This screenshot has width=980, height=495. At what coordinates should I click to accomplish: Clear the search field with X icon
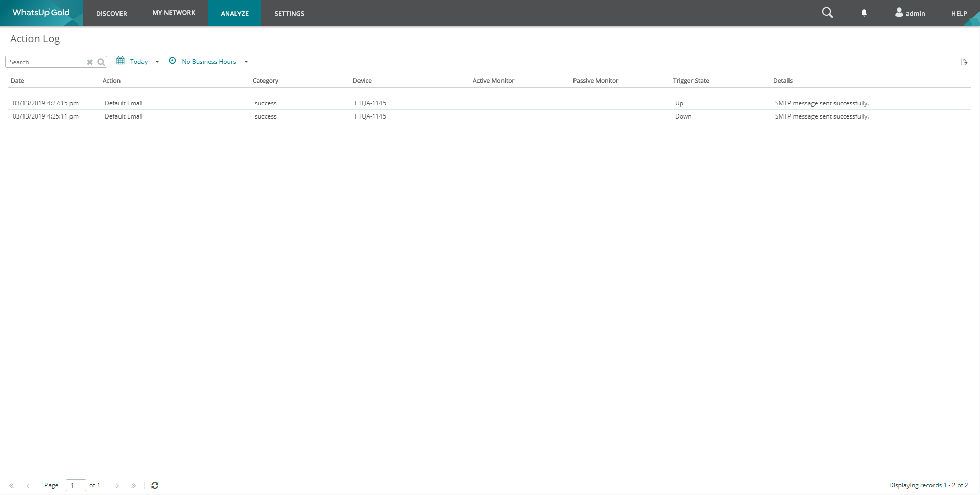coord(90,62)
